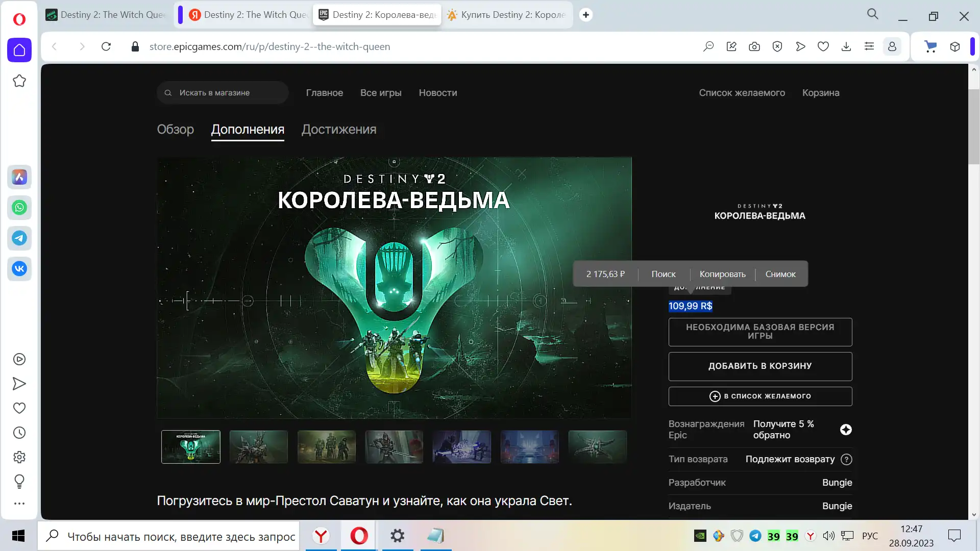Click В СПИСОК ЖЕЛАЕМОГО button

coord(760,396)
